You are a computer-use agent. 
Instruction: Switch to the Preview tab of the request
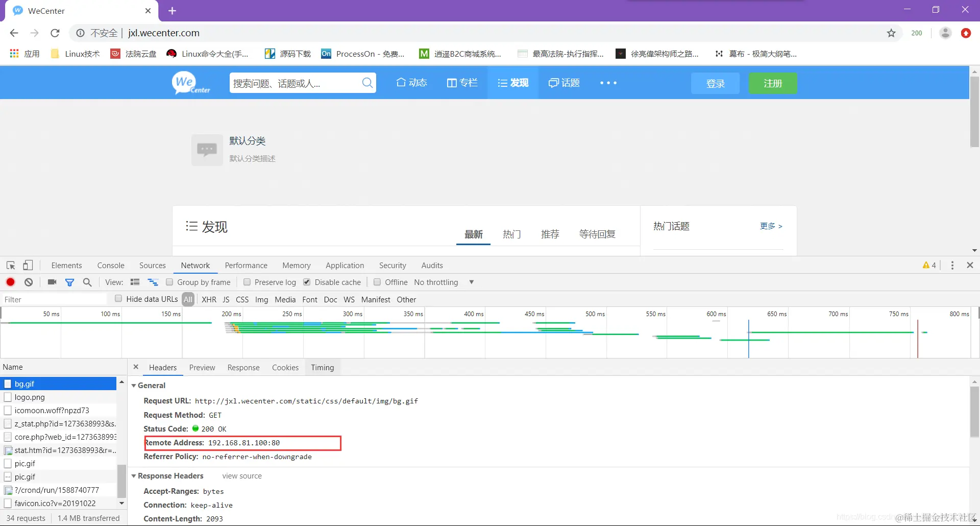point(202,367)
